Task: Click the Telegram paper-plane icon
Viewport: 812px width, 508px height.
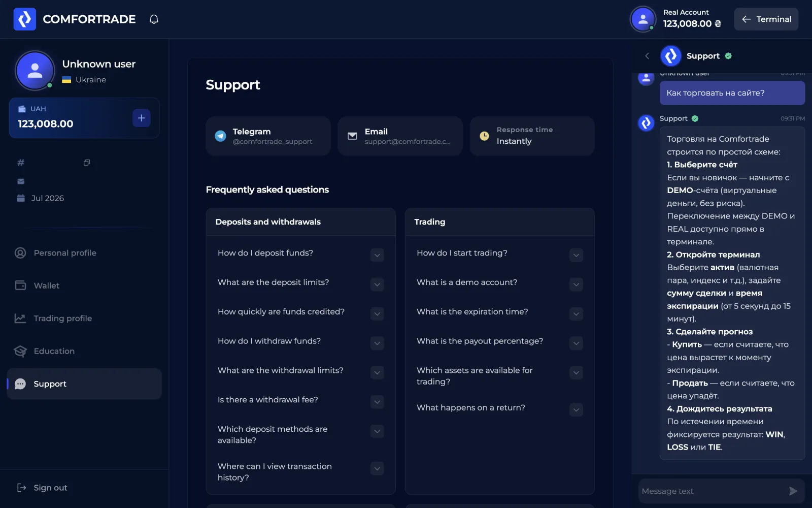Action: tap(220, 136)
